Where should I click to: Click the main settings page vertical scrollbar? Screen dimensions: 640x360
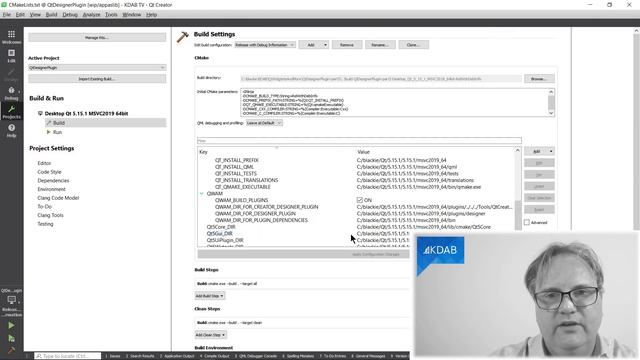tap(636, 131)
